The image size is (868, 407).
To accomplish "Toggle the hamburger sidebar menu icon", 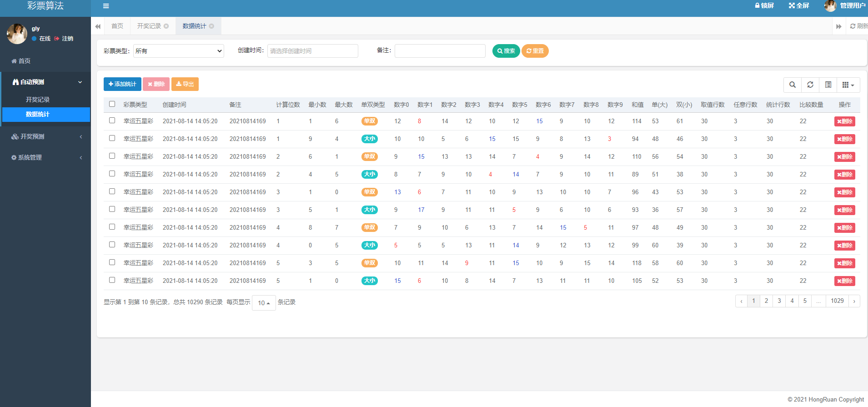I will 106,6.
